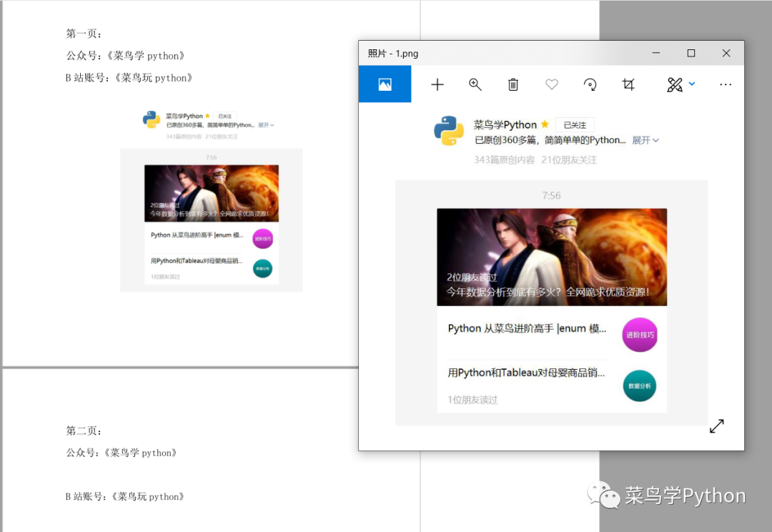Click the 菜鸟学Python account name in Photos

point(505,124)
